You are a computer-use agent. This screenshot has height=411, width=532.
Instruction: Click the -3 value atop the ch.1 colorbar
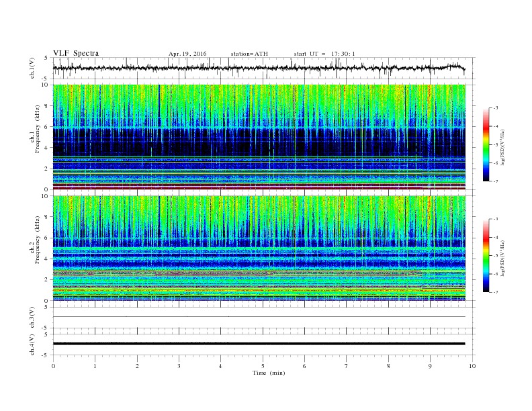click(x=496, y=108)
